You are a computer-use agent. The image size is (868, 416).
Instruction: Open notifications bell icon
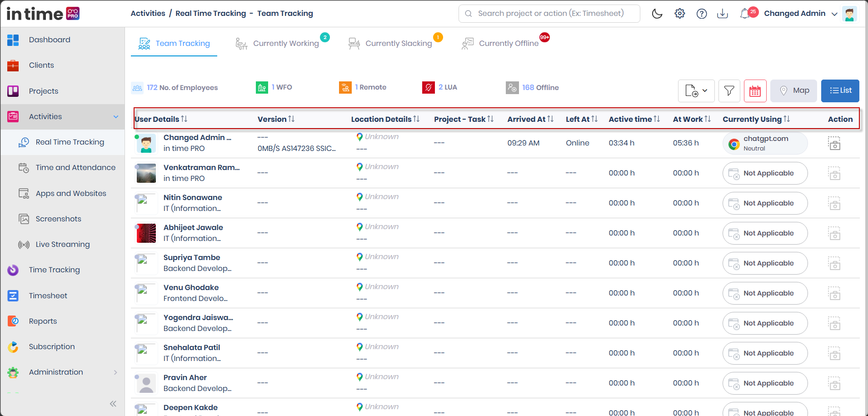745,14
